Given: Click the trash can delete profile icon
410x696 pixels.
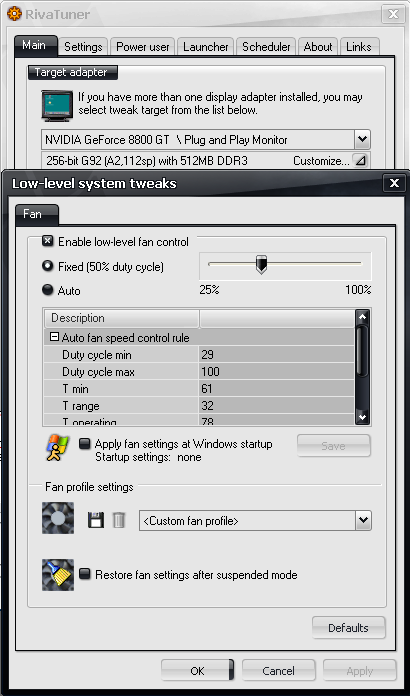Looking at the screenshot, I should click(x=118, y=520).
